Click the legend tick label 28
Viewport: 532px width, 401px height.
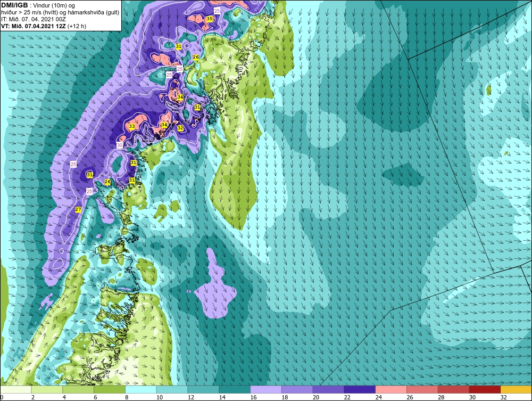click(x=440, y=397)
